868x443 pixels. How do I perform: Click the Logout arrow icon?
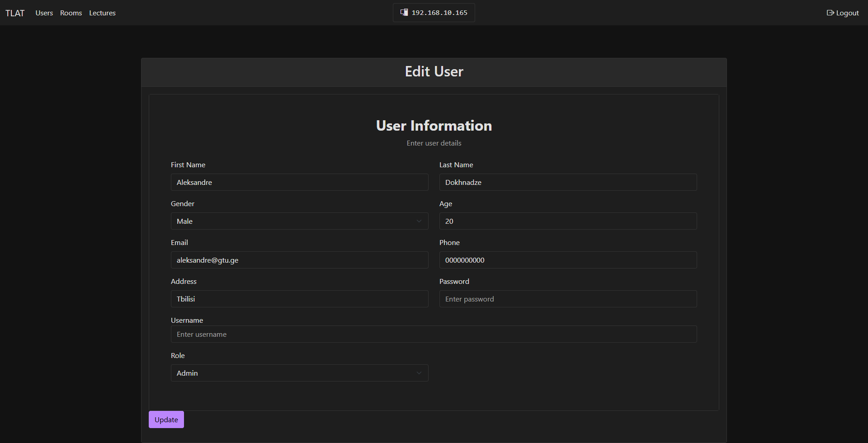pos(830,13)
